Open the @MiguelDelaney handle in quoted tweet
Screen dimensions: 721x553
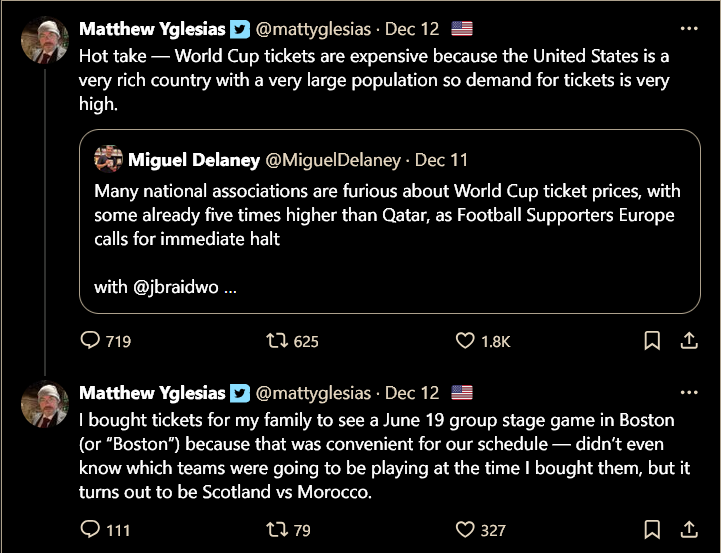pos(333,159)
